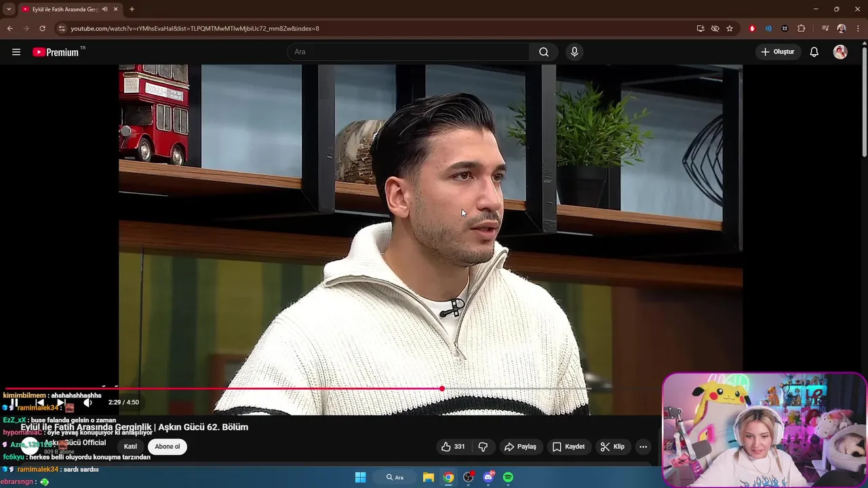Close the Eylül ile Fatih tab

pos(115,9)
